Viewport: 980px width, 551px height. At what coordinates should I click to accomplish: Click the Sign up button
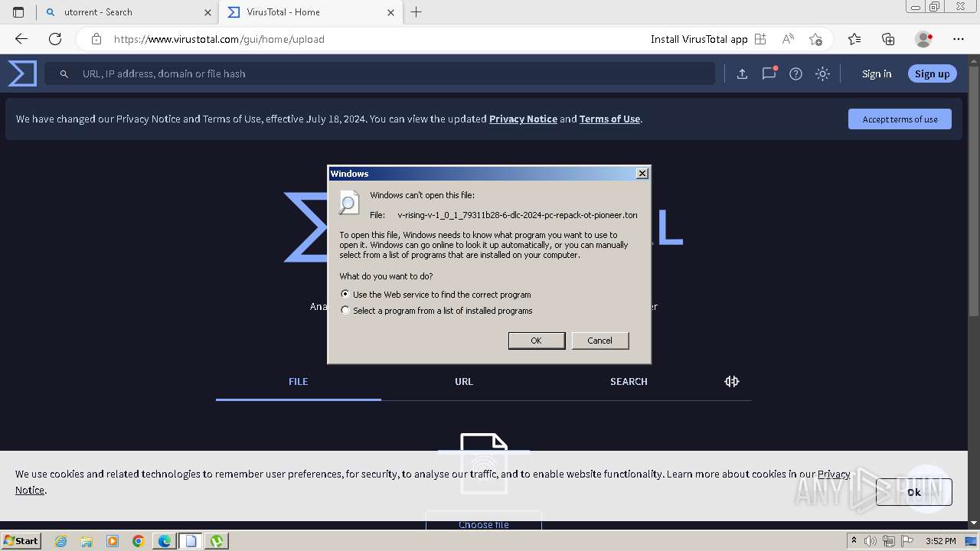[932, 73]
